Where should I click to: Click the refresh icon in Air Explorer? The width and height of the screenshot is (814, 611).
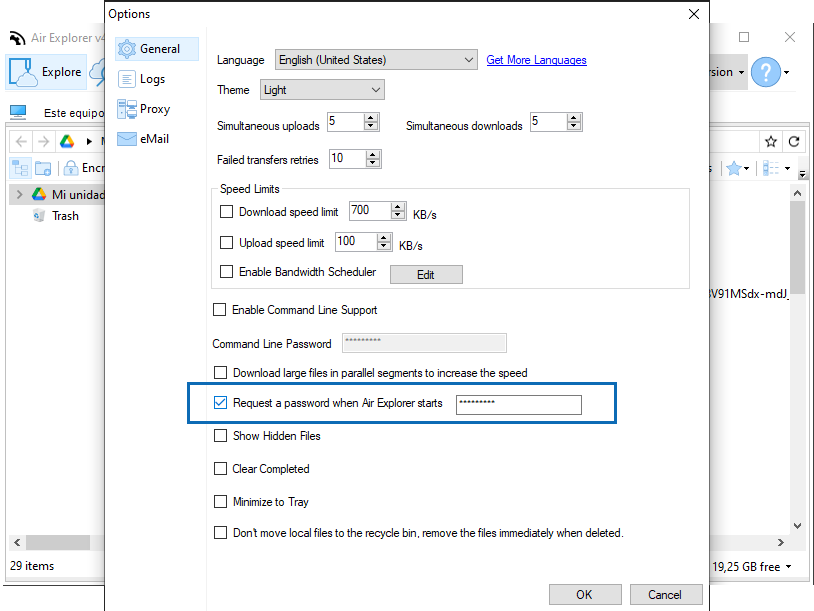coord(794,141)
